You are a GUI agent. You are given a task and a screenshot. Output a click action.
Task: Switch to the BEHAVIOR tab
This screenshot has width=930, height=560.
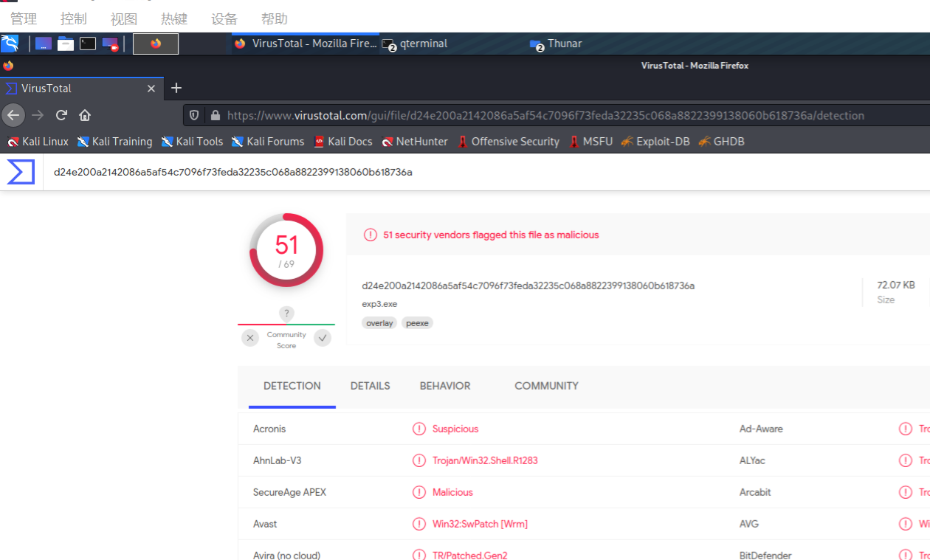pyautogui.click(x=445, y=386)
